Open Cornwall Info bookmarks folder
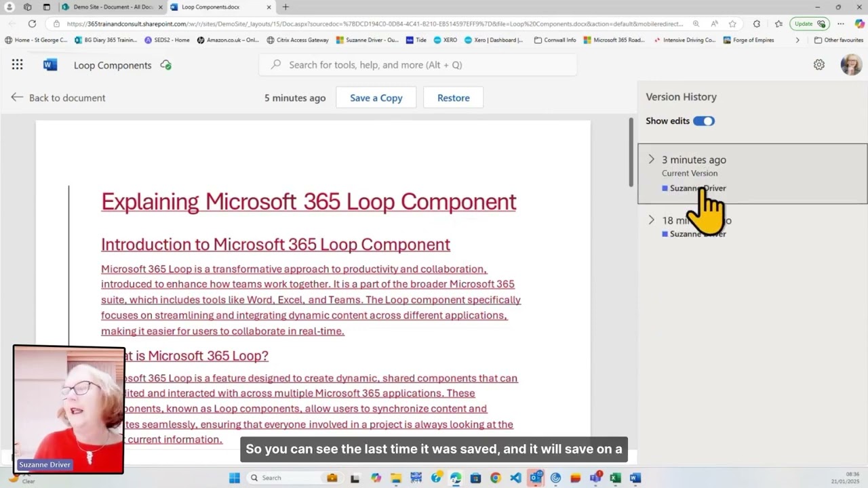This screenshot has width=868, height=488. [x=555, y=40]
